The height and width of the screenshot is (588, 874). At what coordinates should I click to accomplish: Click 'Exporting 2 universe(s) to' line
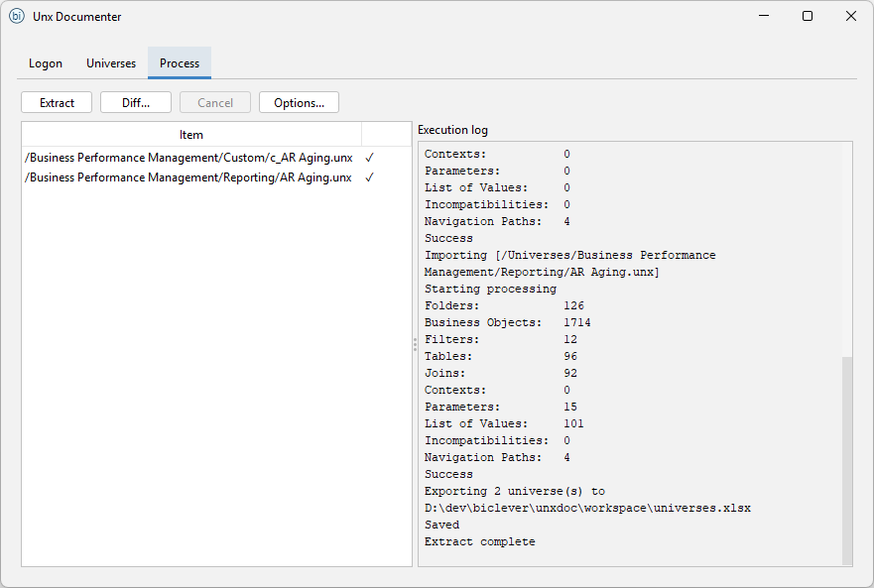tap(515, 491)
